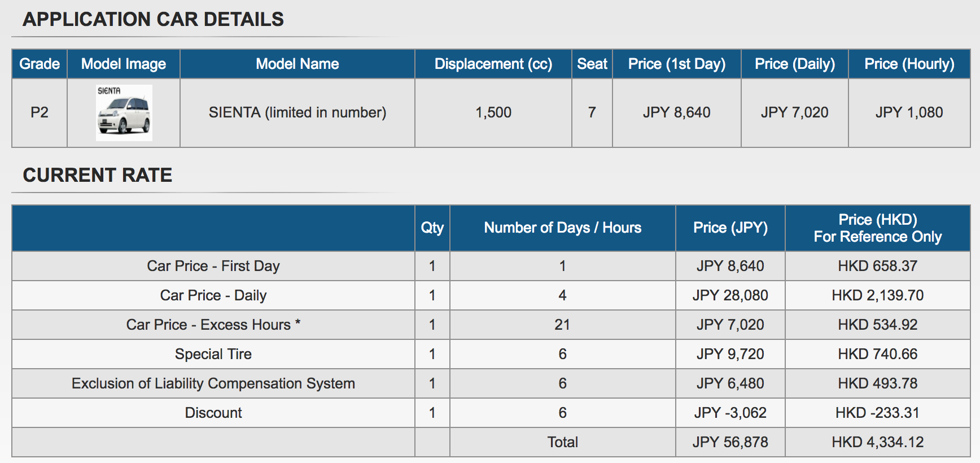Select the Grade column header
This screenshot has height=463, width=980.
[x=40, y=64]
